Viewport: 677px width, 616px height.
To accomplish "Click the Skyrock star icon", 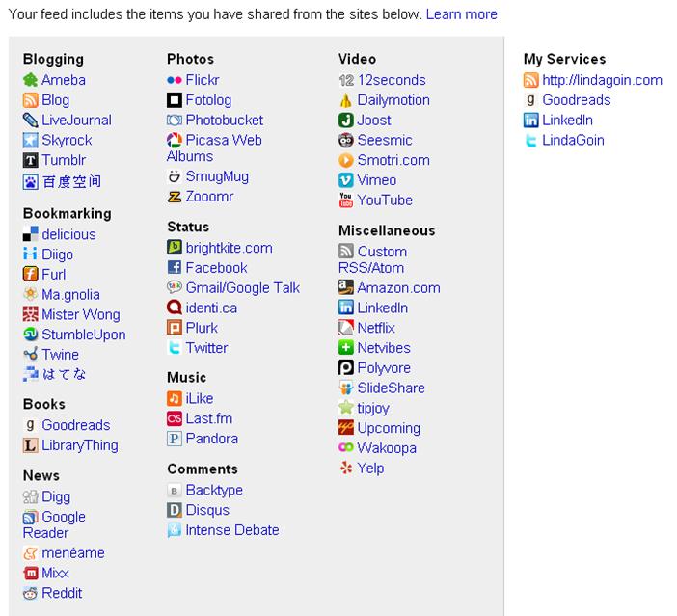I will click(30, 140).
